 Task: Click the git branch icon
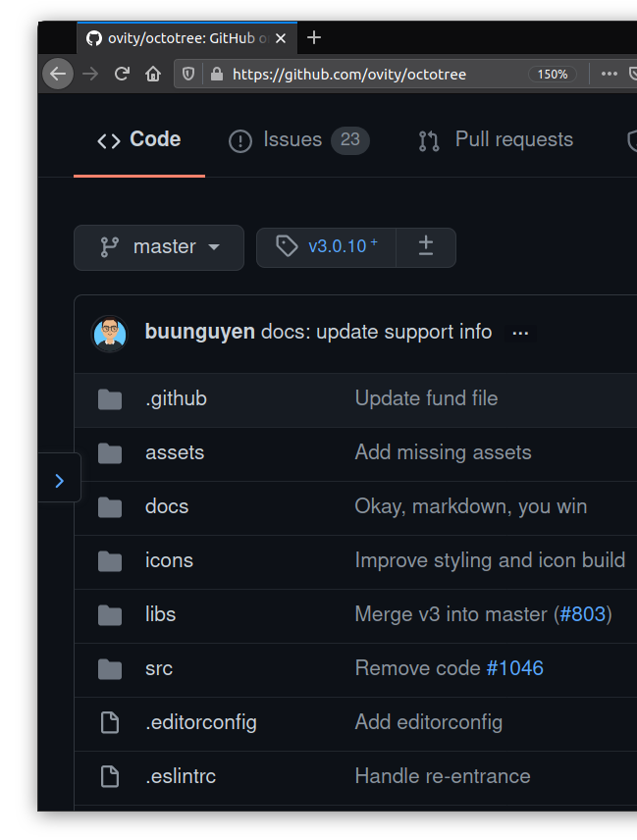click(109, 247)
